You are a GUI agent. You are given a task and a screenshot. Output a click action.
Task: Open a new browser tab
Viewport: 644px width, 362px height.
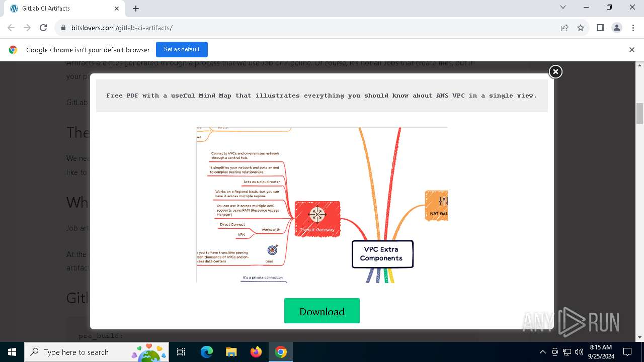tap(136, 9)
